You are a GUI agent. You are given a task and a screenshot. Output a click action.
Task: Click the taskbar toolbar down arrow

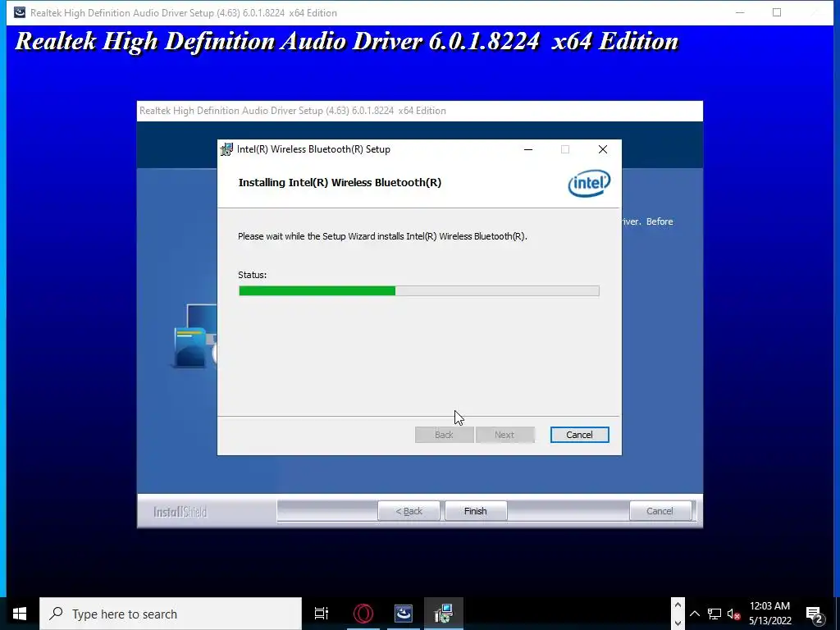click(678, 623)
